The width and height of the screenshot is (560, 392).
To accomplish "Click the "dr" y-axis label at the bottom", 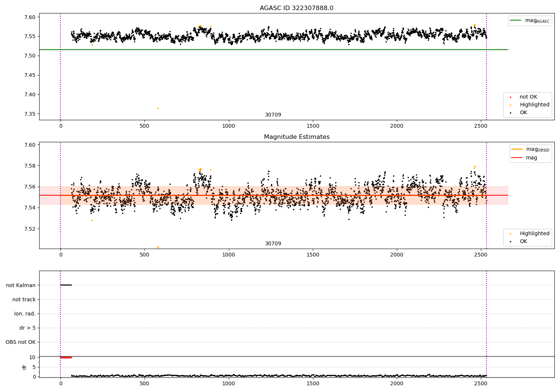I will coord(24,367).
